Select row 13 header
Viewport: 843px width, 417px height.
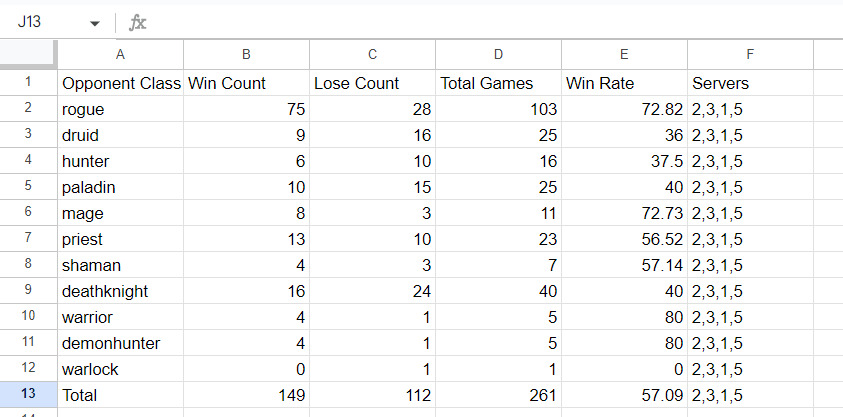tap(28, 394)
